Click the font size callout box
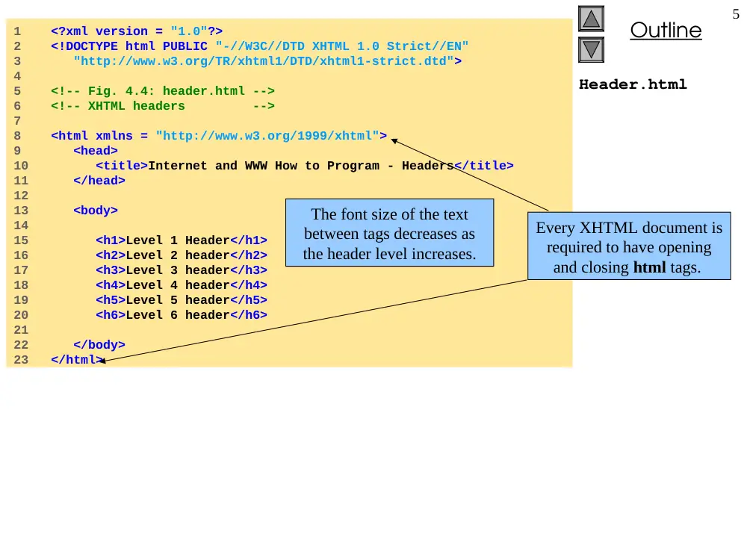This screenshot has height=560, width=747. click(x=390, y=233)
